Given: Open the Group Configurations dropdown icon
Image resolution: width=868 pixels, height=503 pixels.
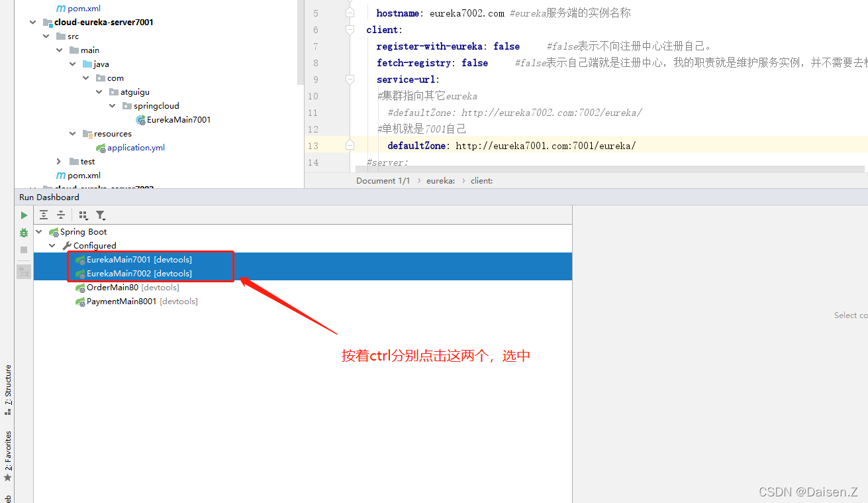Looking at the screenshot, I should coord(83,215).
